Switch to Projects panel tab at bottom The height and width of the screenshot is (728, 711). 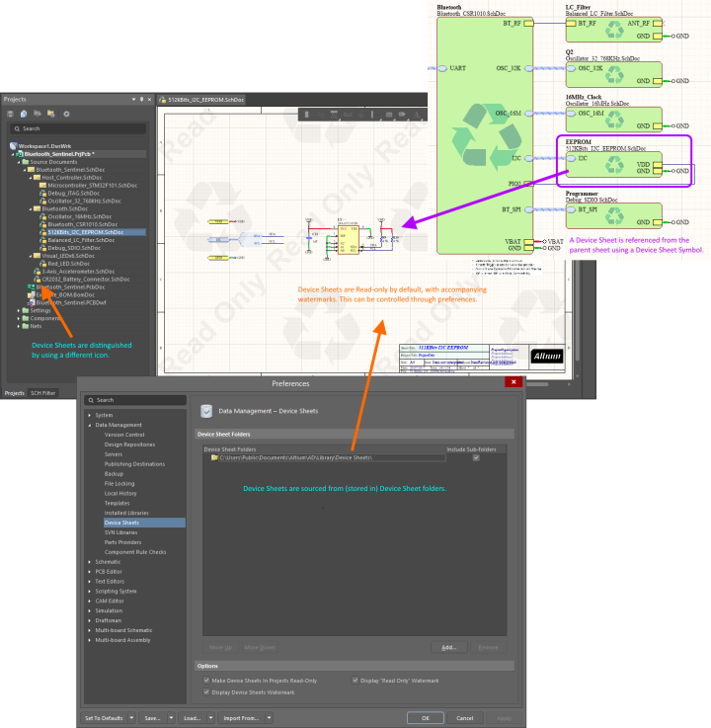(15, 393)
